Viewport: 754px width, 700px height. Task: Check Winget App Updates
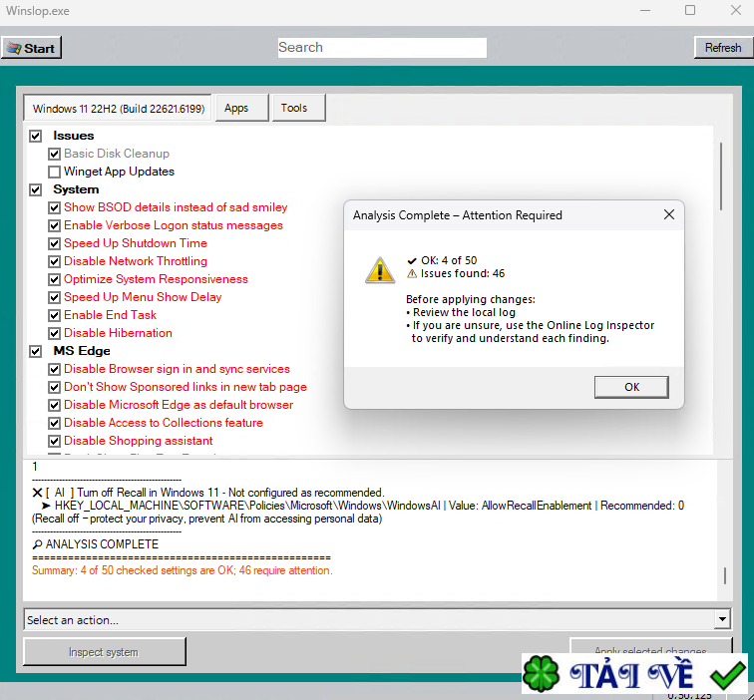pos(54,172)
